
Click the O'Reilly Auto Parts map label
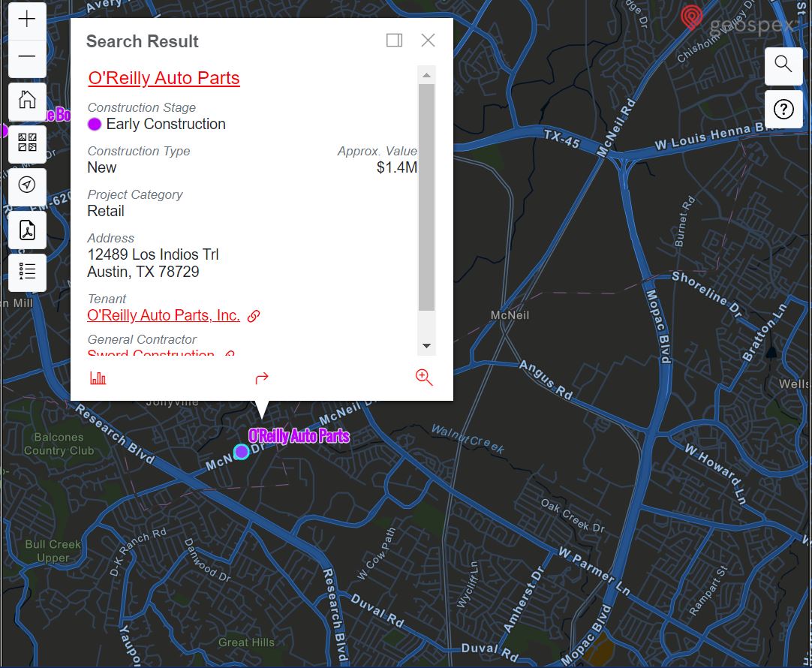coord(299,436)
